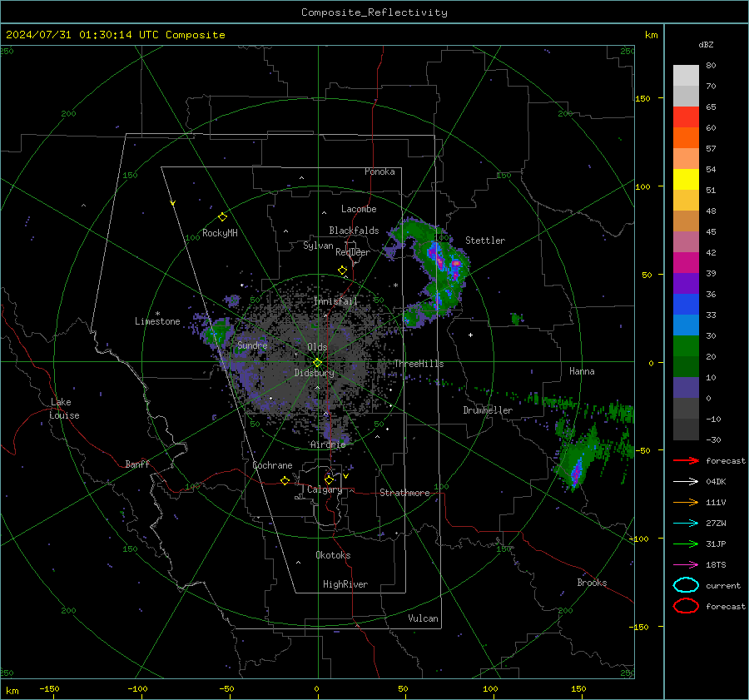This screenshot has height=700, width=749.
Task: Select the purple swatch between 39 and 36
Action: click(x=686, y=283)
